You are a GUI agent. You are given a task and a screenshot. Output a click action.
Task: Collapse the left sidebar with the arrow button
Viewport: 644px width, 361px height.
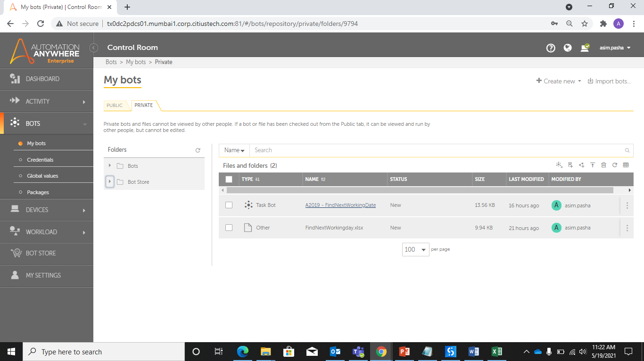coord(93,48)
